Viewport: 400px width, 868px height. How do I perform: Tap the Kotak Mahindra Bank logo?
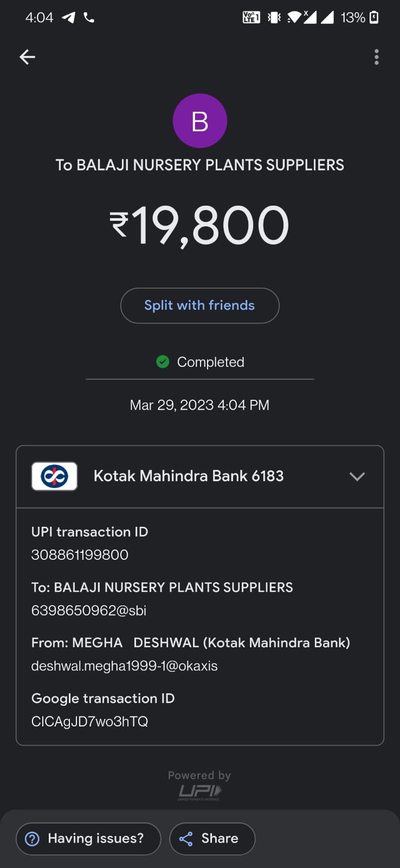[54, 476]
